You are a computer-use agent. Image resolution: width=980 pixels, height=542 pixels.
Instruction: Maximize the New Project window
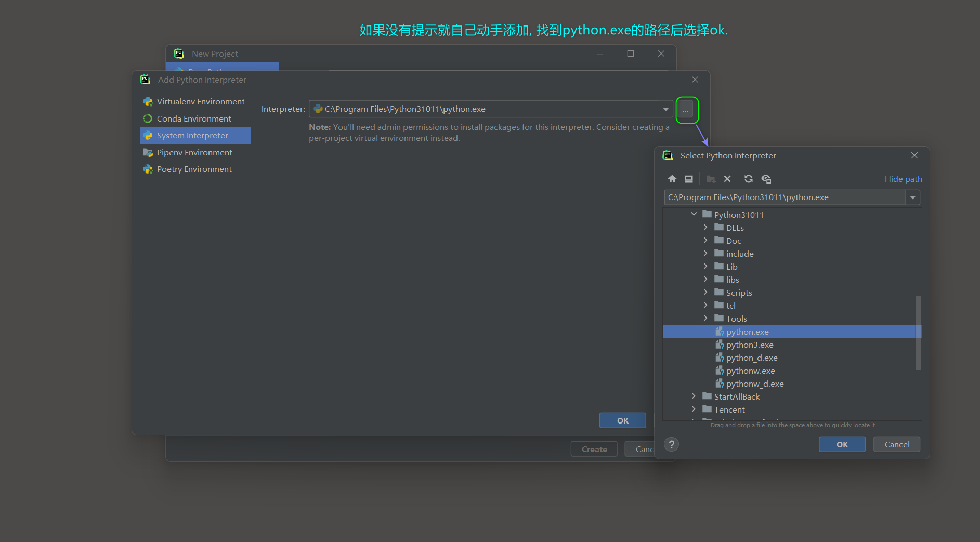(631, 54)
